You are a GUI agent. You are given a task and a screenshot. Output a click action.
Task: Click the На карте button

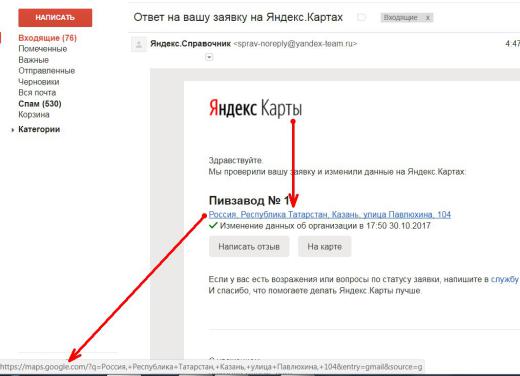pos(325,247)
